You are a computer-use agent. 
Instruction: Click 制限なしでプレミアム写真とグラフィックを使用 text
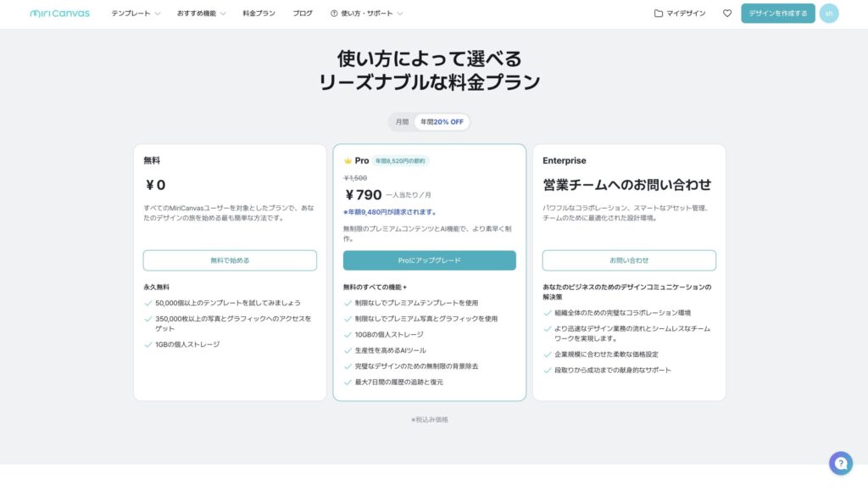426,319
